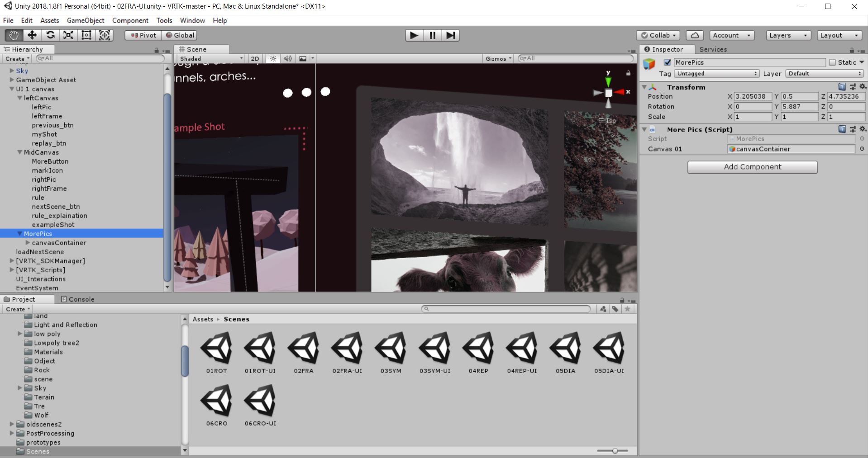Select the 01ROT scene asset
Image resolution: width=868 pixels, height=458 pixels.
216,353
